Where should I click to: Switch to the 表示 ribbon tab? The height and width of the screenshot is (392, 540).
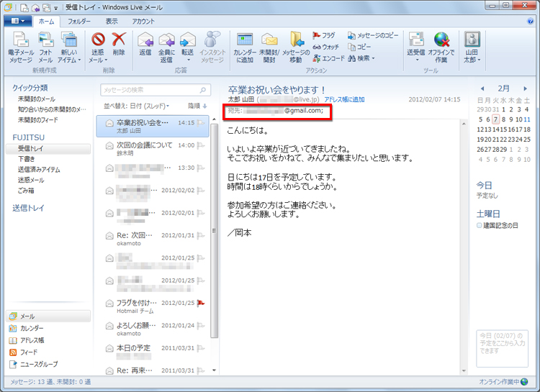[111, 22]
